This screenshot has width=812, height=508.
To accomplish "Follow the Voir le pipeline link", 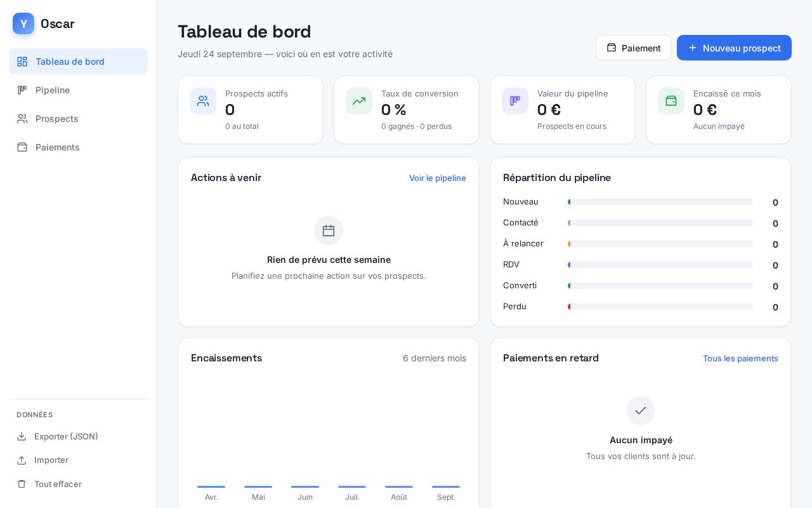I will 438,178.
